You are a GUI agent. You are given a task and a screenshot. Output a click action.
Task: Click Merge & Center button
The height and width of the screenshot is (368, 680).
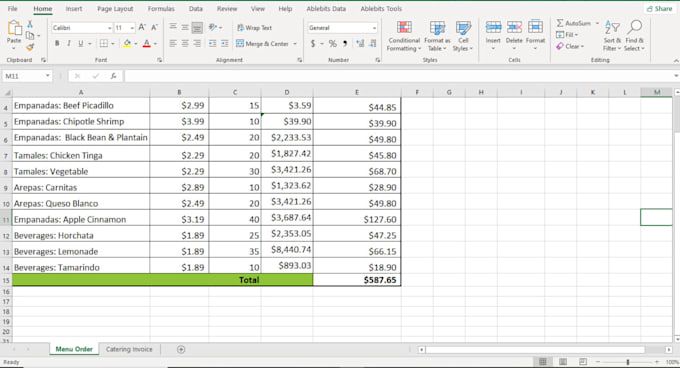click(x=263, y=43)
